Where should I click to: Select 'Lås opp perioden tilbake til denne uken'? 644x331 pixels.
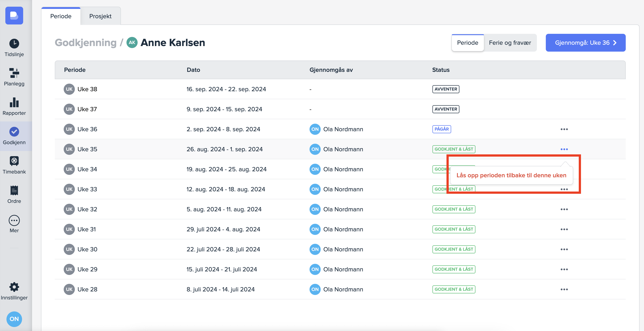pos(511,175)
